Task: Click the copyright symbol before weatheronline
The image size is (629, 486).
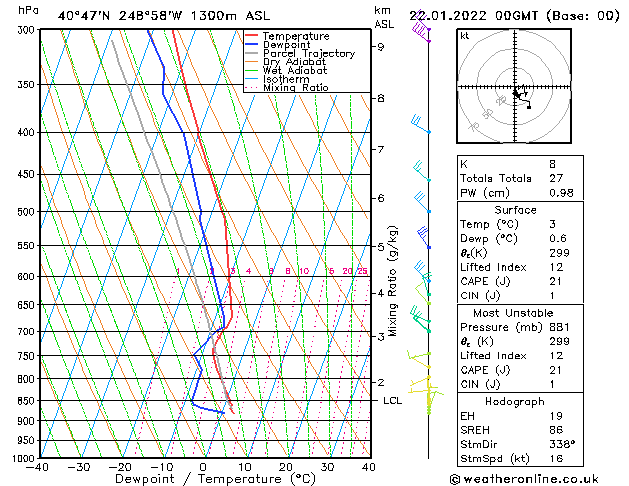Action: click(455, 480)
